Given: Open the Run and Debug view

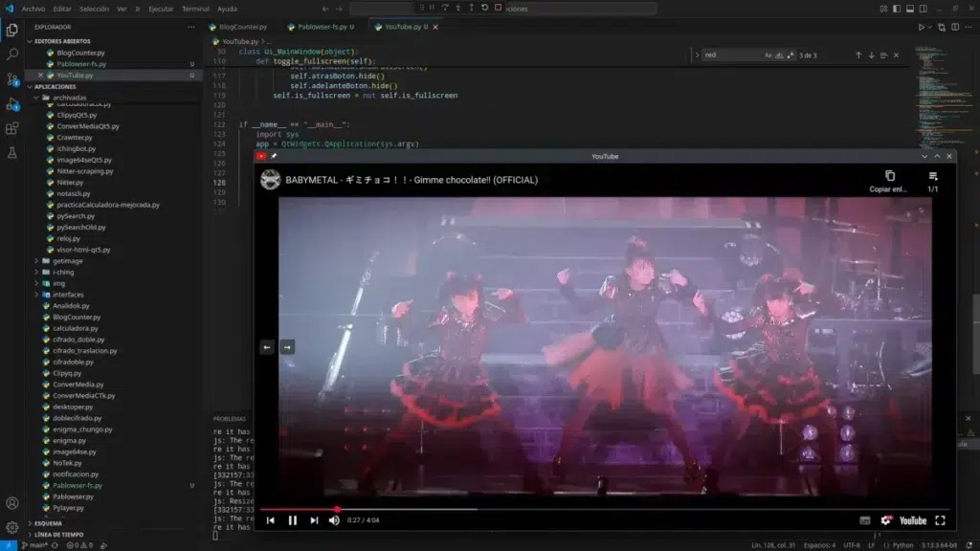Looking at the screenshot, I should 11,103.
